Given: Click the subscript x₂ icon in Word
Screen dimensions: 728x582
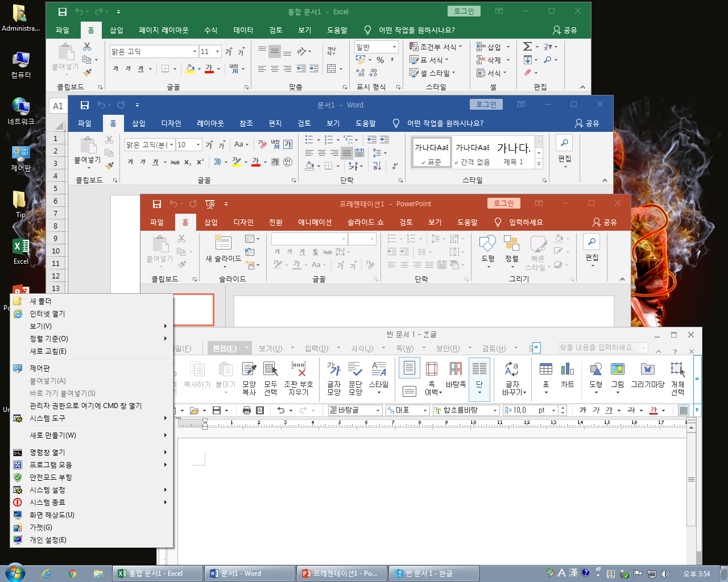Looking at the screenshot, I should [188, 162].
